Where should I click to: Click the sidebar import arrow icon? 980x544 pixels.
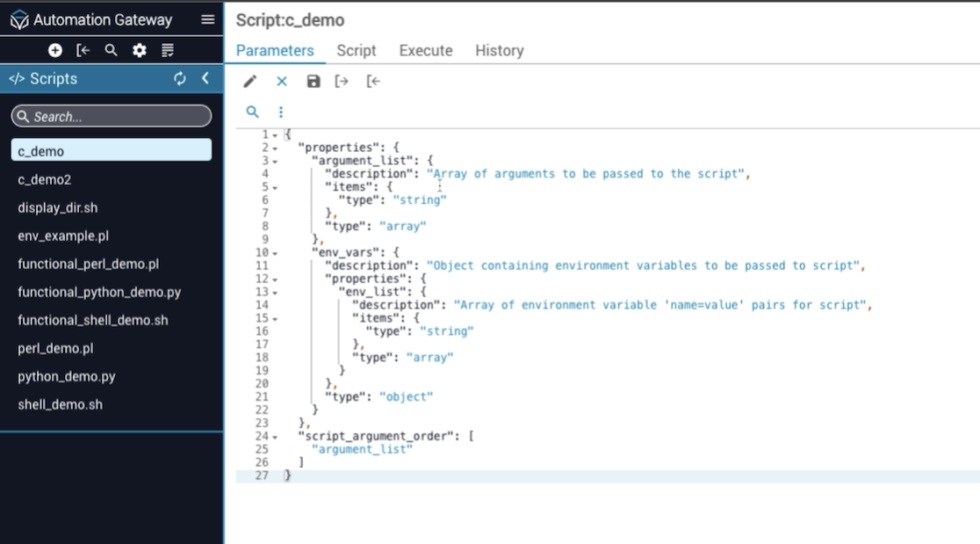pos(83,50)
